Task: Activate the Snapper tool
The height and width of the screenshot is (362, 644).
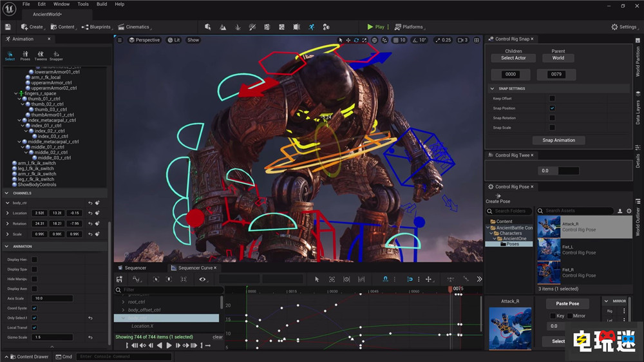Action: pos(56,55)
